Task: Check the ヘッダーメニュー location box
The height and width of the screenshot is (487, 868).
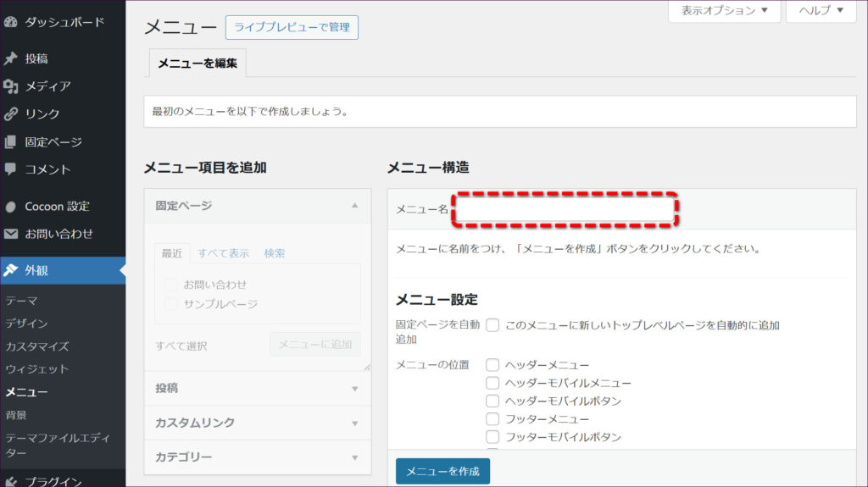Action: (x=492, y=365)
